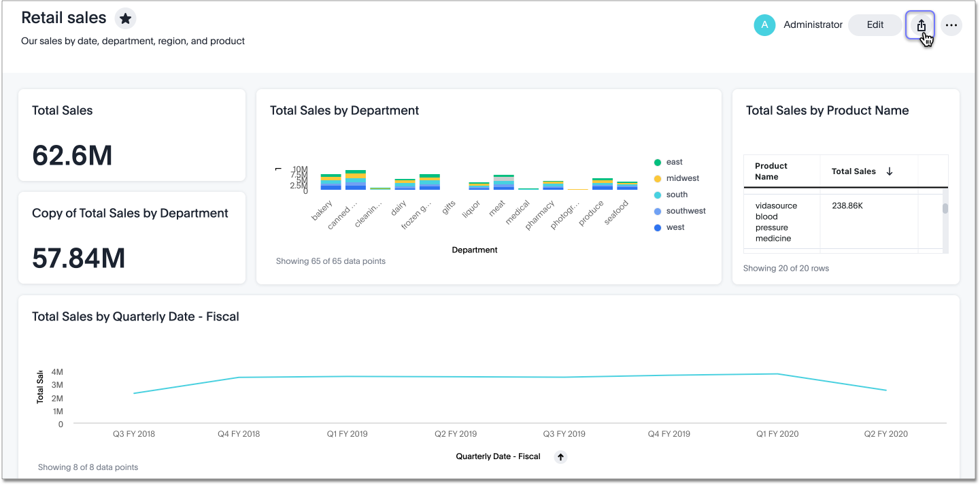Image resolution: width=980 pixels, height=485 pixels.
Task: Open the Quarterly Date - Fiscal axis label
Action: tap(498, 456)
